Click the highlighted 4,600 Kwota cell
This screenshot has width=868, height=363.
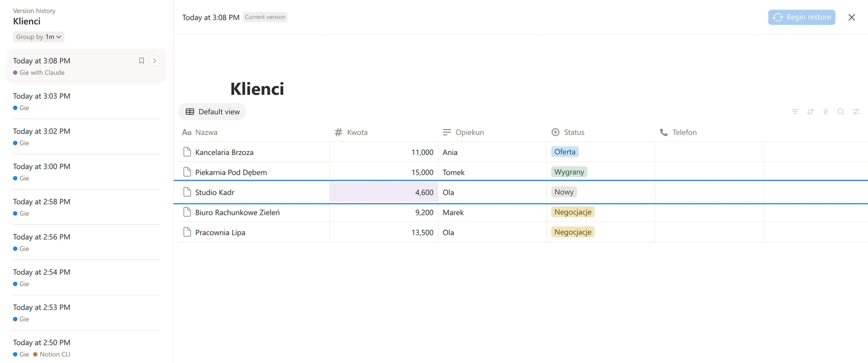(x=384, y=192)
